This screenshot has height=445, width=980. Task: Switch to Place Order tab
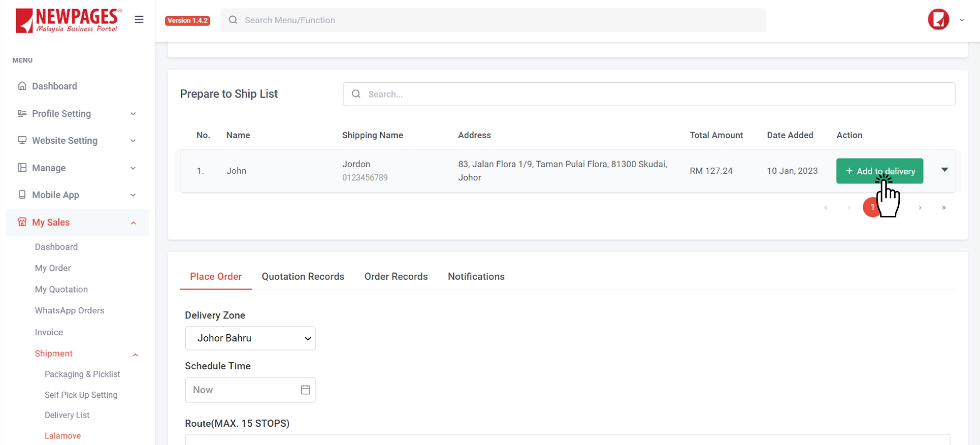point(216,276)
